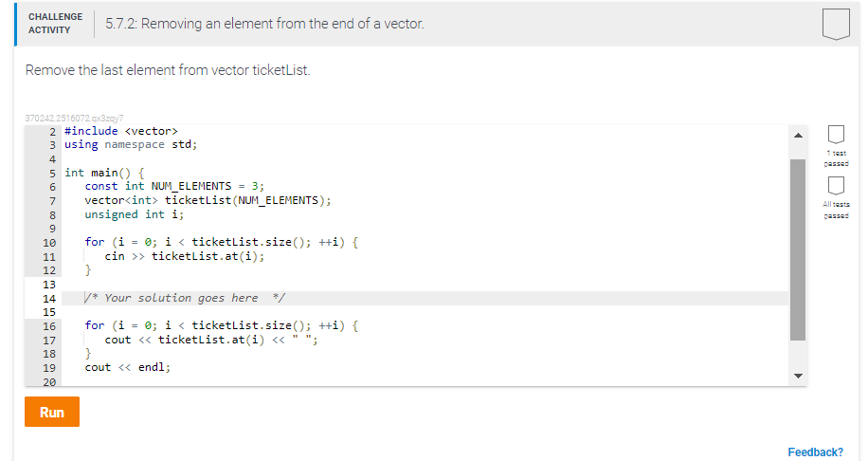This screenshot has height=461, width=868.
Task: Click line number 14 in the gutter
Action: click(49, 298)
